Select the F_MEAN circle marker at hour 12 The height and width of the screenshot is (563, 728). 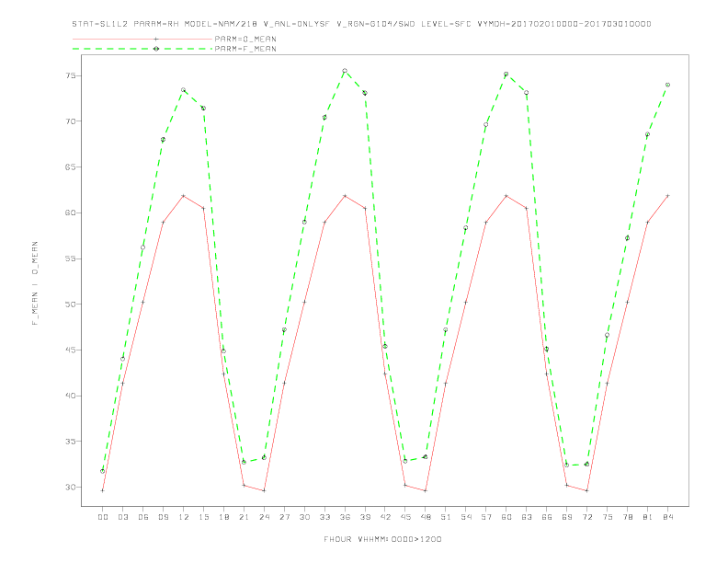click(184, 89)
